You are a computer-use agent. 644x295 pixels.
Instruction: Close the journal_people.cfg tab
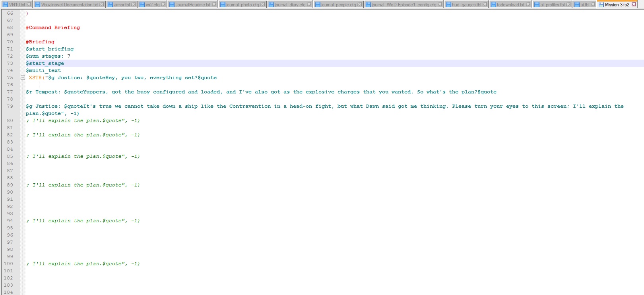[x=359, y=4]
